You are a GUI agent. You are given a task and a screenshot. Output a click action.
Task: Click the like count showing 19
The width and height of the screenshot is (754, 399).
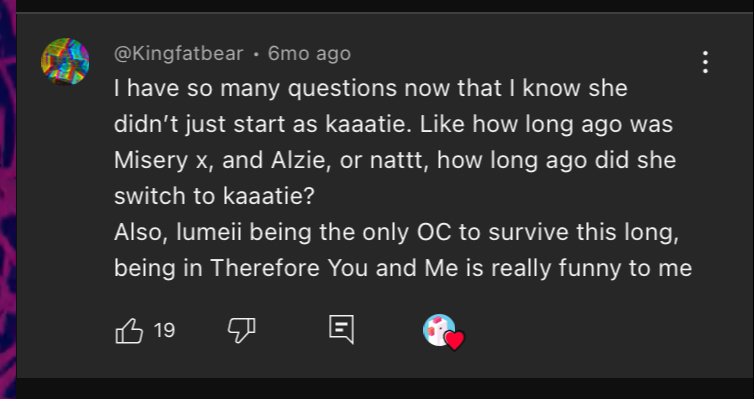click(164, 331)
